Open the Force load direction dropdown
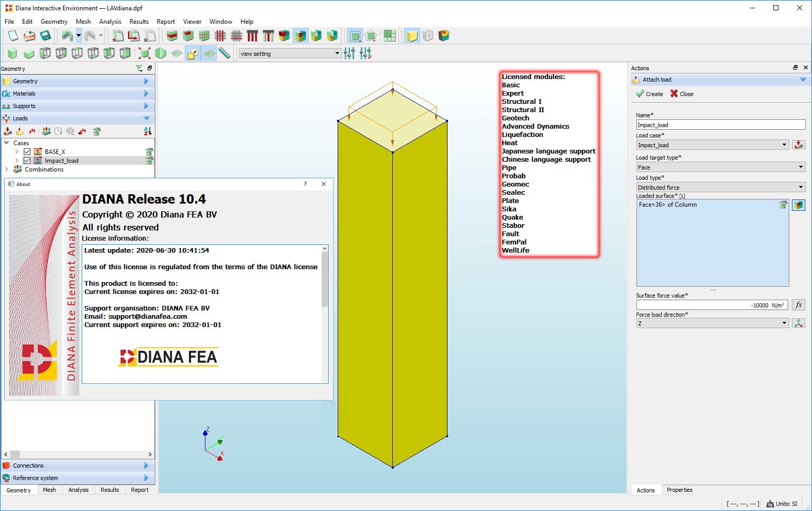The width and height of the screenshot is (812, 511). point(712,323)
